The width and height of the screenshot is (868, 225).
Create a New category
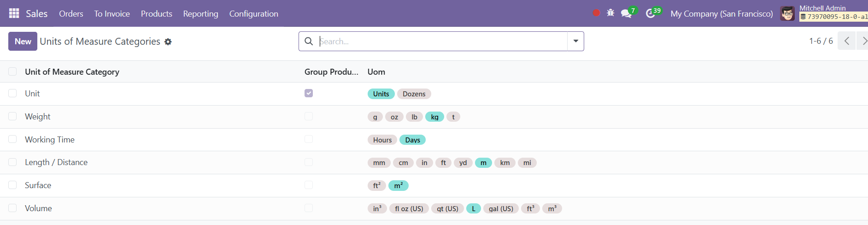coord(23,41)
